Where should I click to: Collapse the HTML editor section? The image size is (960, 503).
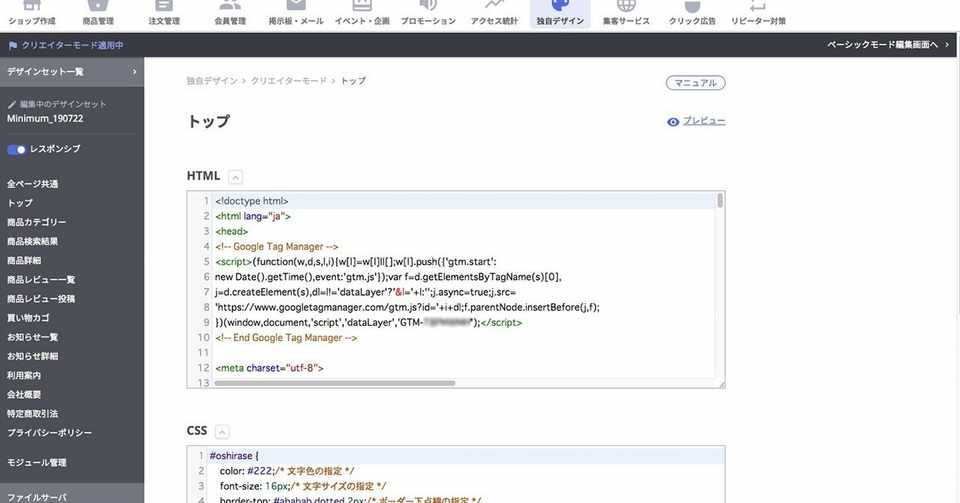click(235, 177)
